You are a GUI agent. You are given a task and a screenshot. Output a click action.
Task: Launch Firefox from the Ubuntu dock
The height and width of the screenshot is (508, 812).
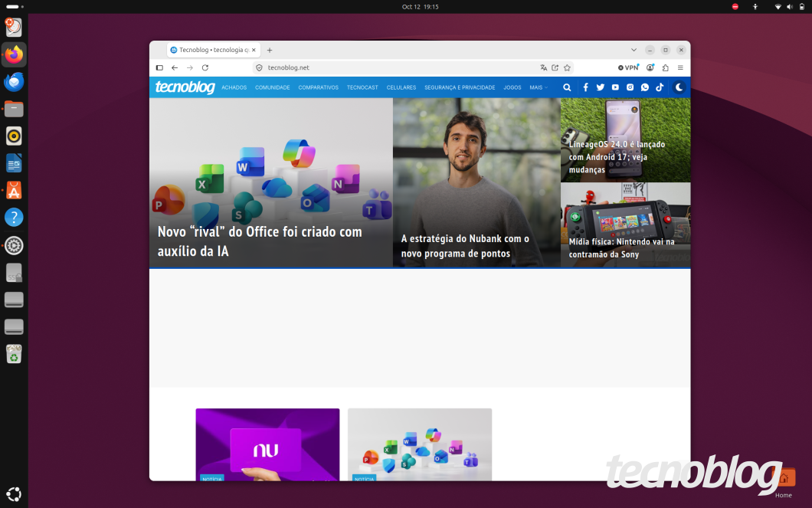[x=14, y=54]
